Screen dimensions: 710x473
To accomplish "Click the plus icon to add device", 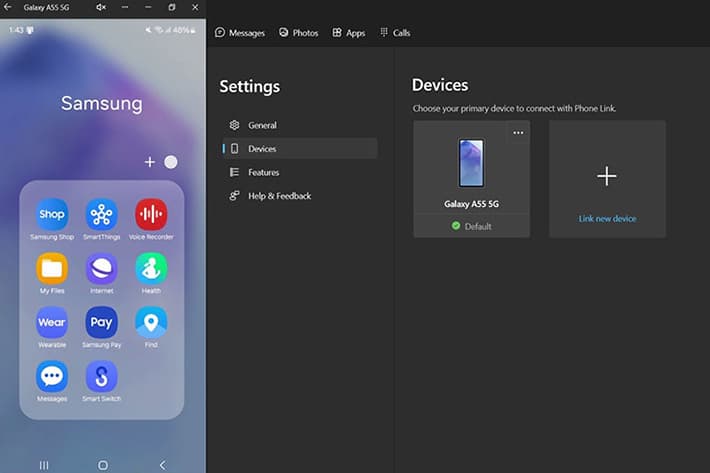I will click(x=607, y=176).
